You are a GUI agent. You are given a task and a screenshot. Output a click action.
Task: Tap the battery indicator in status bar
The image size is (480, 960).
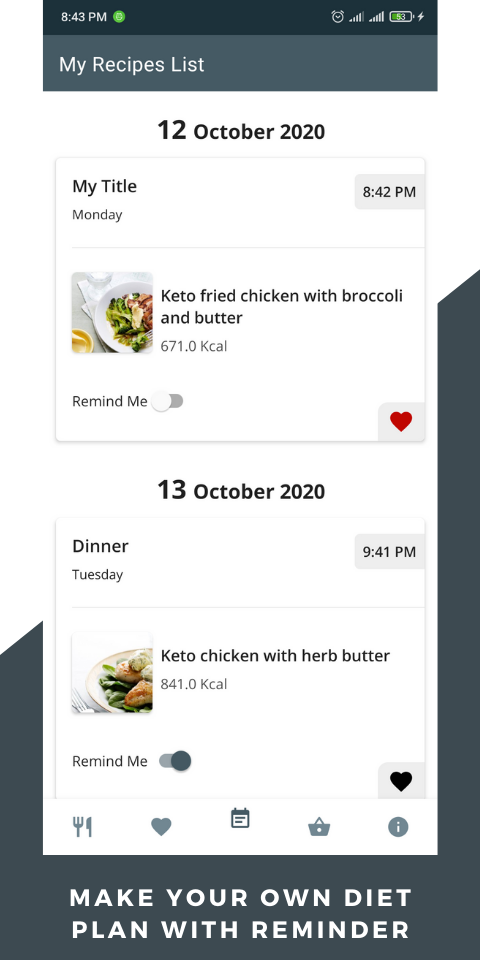point(402,17)
